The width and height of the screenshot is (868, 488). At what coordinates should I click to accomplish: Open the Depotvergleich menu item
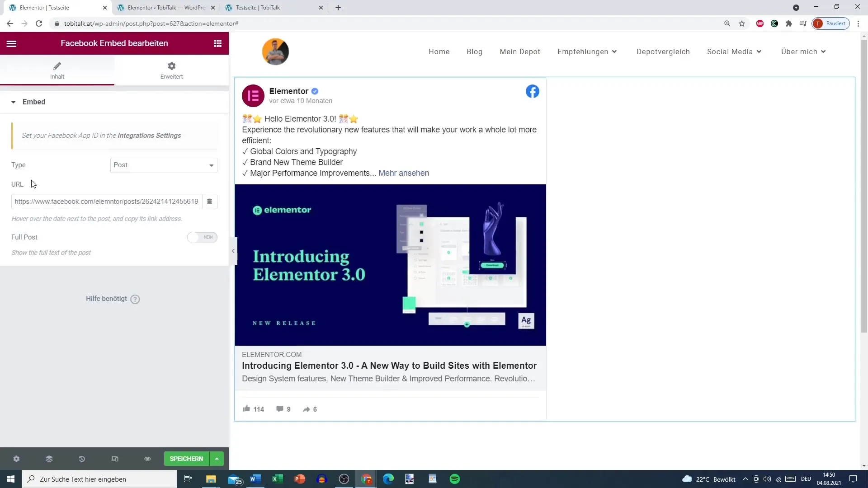point(663,52)
